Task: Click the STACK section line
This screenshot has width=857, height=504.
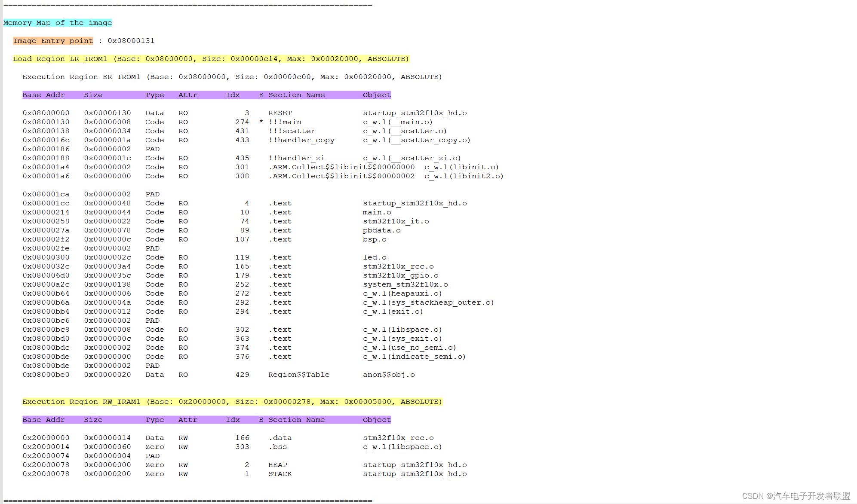Action: point(280,473)
